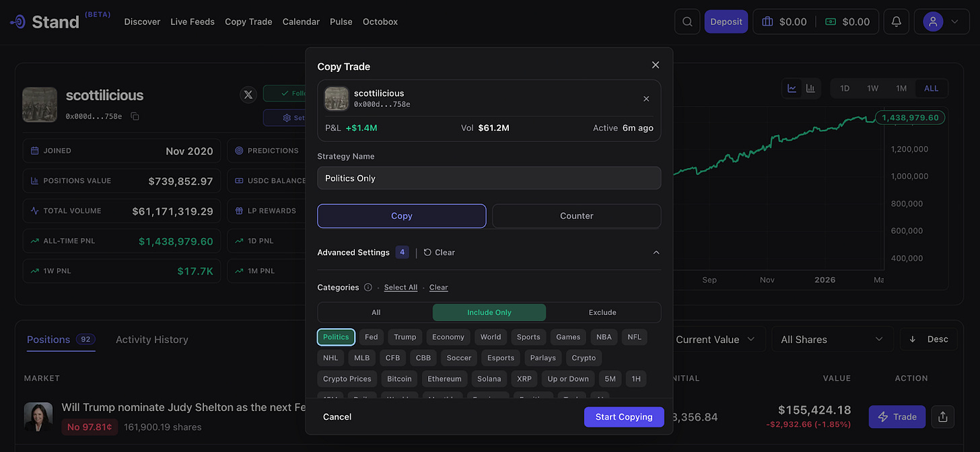
Task: Switch to Positions tab
Action: click(x=61, y=340)
